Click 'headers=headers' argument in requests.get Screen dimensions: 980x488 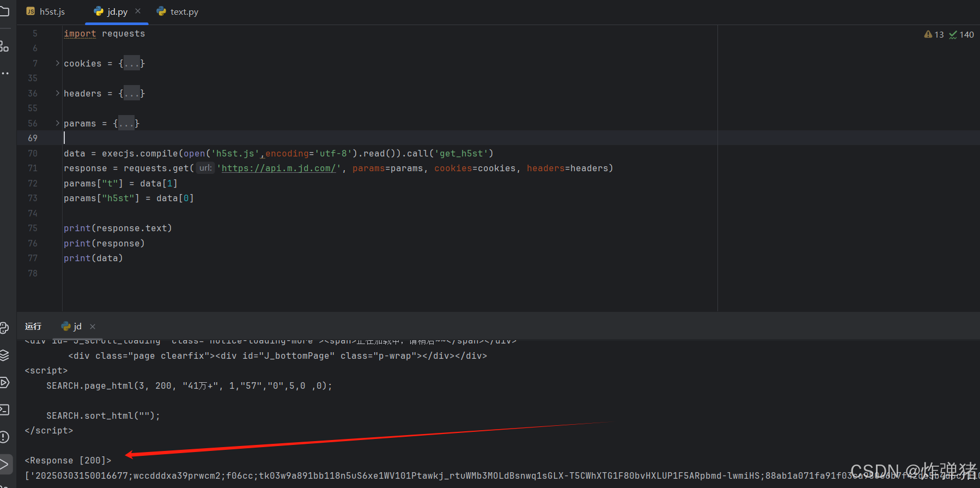[x=567, y=168]
